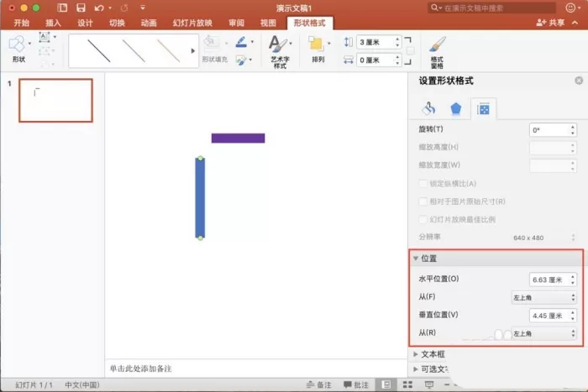The image size is (588, 392).
Task: Switch to slide sorter grid view
Action: [407, 385]
